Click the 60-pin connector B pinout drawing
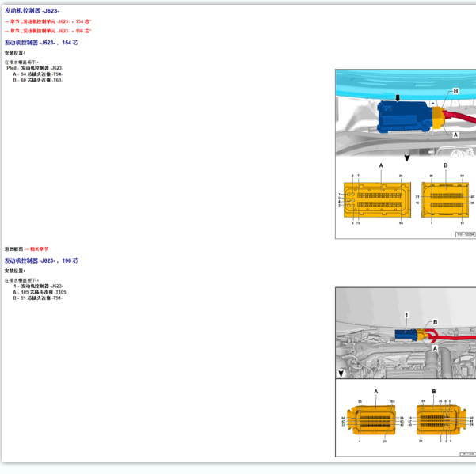The width and height of the screenshot is (476, 474). click(445, 200)
